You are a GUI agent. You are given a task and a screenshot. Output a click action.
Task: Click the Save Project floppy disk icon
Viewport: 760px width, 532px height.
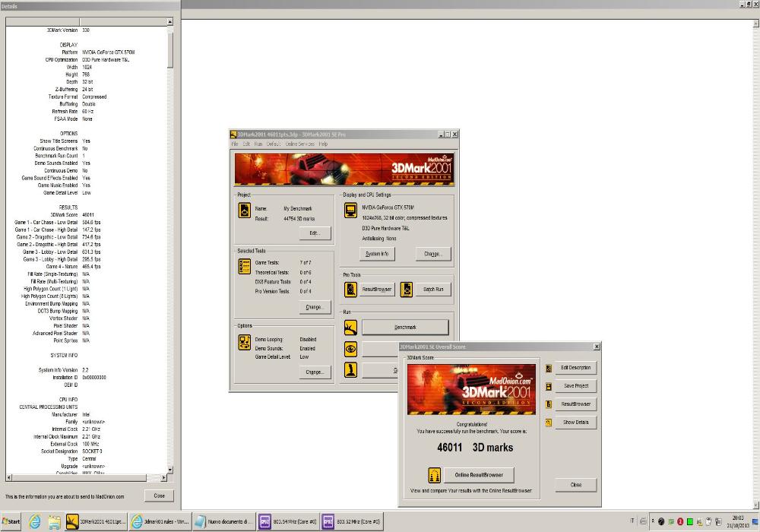pos(549,387)
